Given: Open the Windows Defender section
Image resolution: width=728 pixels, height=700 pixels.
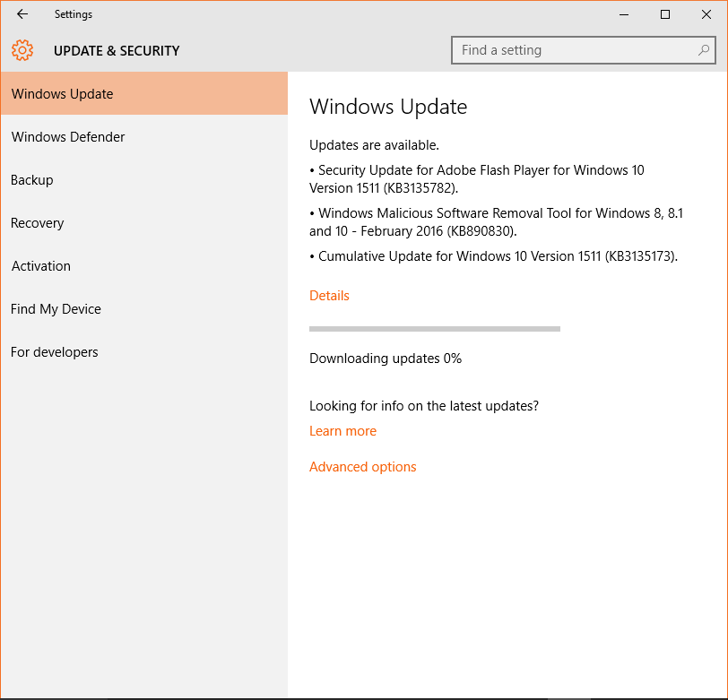Looking at the screenshot, I should [x=144, y=137].
